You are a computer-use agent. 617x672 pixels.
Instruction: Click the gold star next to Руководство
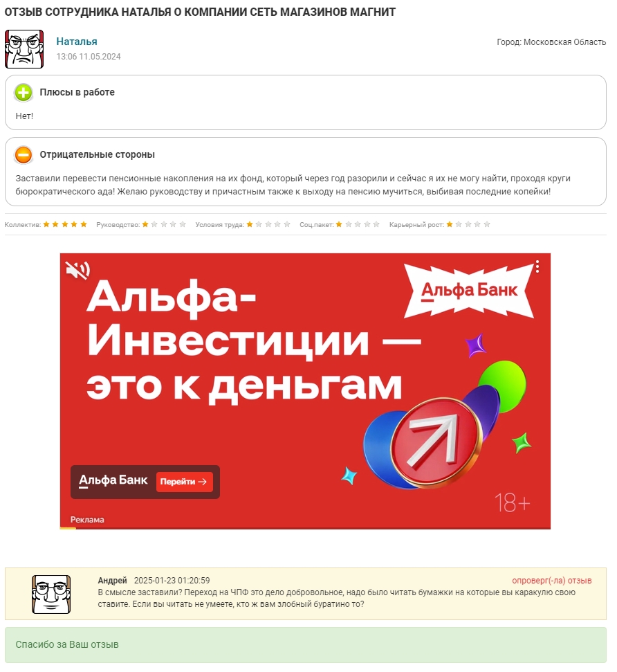pos(145,224)
